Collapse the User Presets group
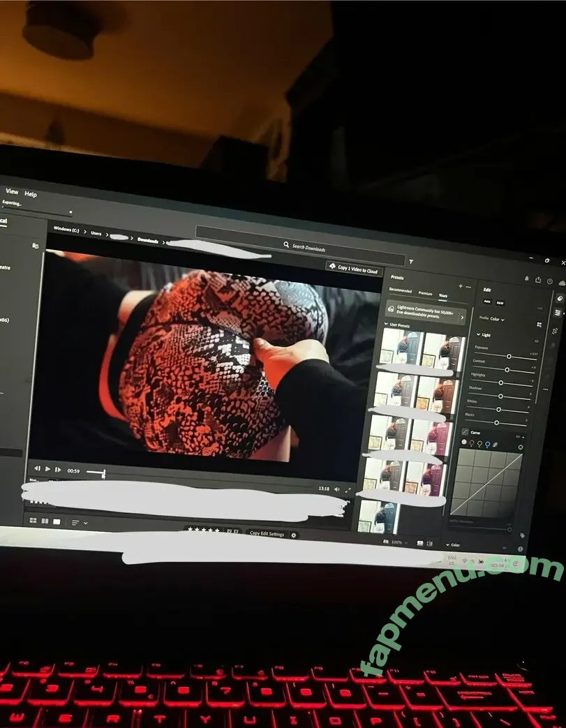Viewport: 566px width, 728px height. pyautogui.click(x=386, y=325)
